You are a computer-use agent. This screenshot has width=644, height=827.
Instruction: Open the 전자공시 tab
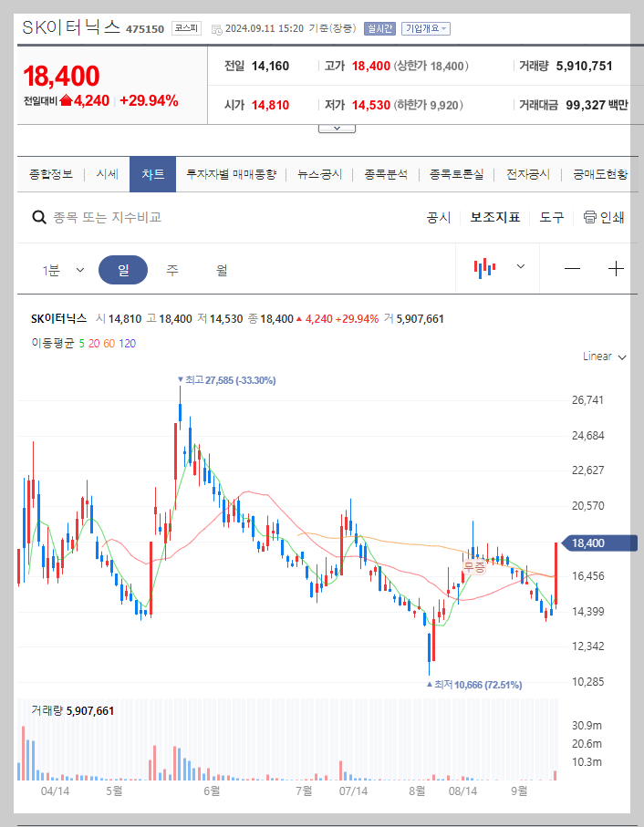(x=528, y=174)
